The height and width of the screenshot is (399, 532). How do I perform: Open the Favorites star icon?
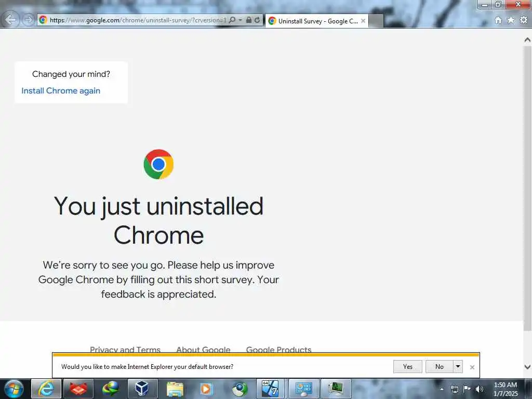[511, 20]
